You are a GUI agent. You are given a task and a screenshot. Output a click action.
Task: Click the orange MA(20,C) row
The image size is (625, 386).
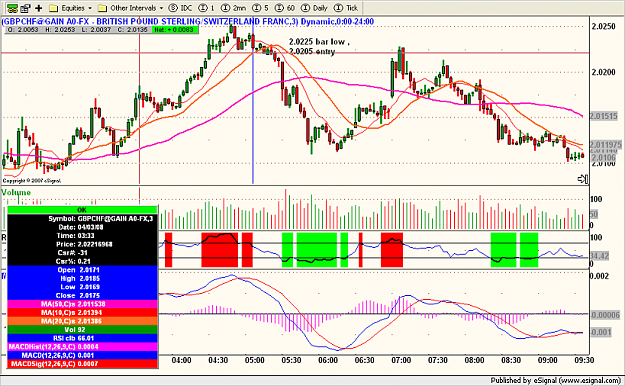click(x=82, y=321)
